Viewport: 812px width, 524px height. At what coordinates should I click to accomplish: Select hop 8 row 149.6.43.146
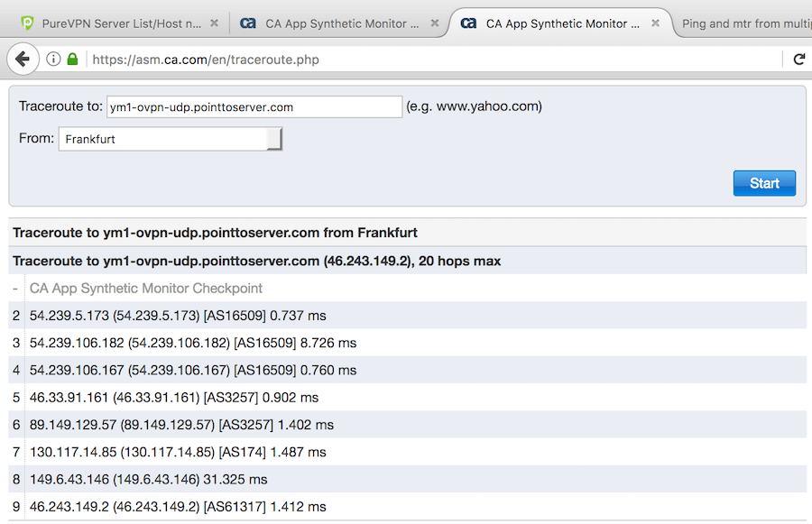tap(407, 479)
